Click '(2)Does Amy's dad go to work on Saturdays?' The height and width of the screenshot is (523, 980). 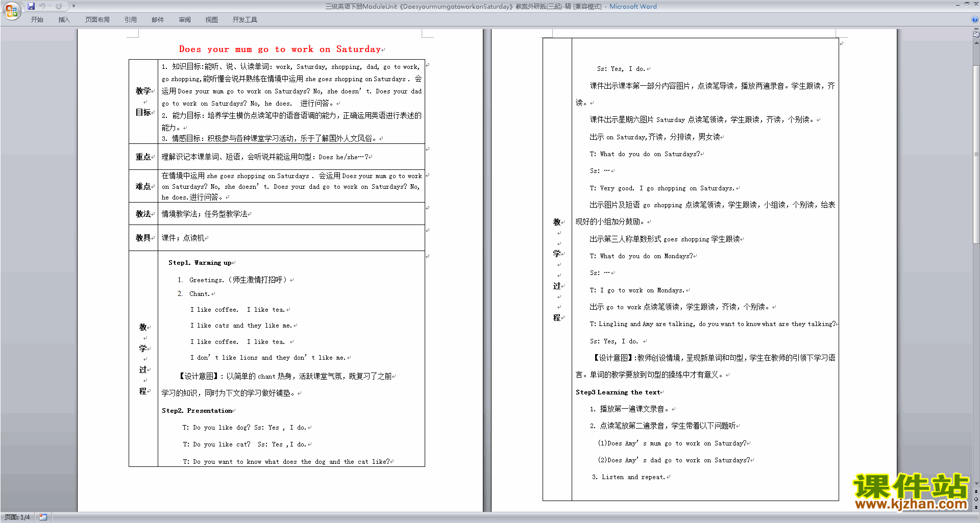(x=674, y=460)
